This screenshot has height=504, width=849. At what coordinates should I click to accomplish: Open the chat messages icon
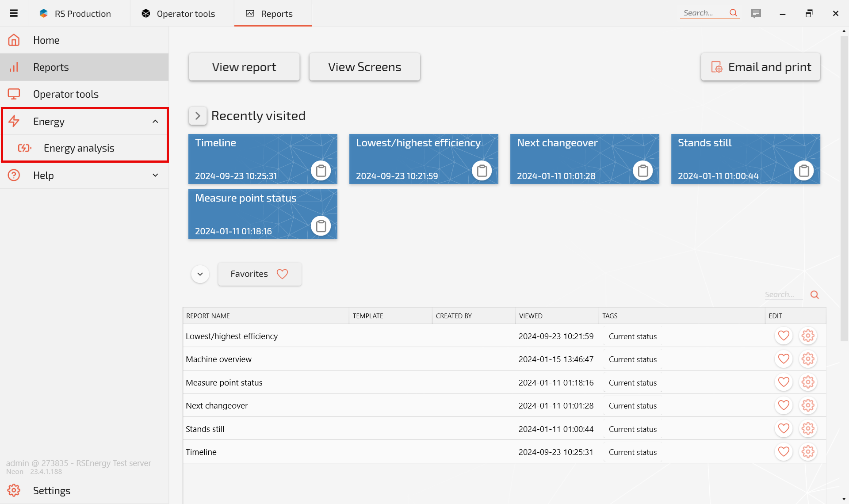[x=756, y=13]
